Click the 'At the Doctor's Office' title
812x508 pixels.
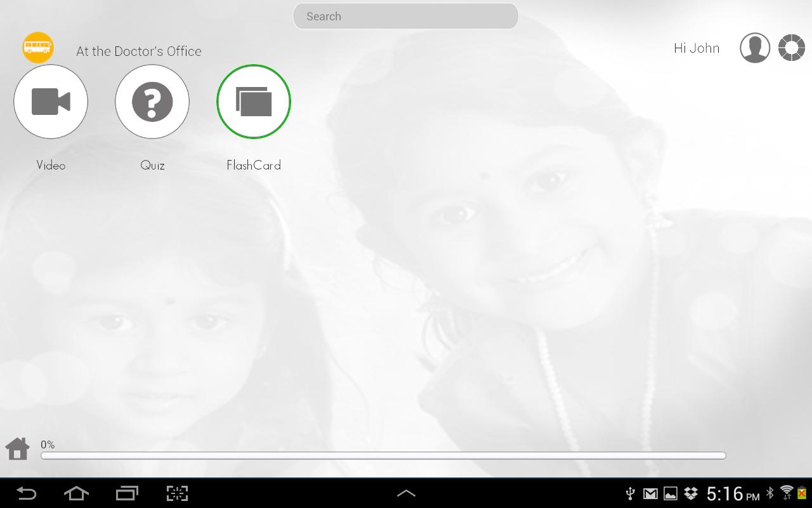pyautogui.click(x=139, y=51)
